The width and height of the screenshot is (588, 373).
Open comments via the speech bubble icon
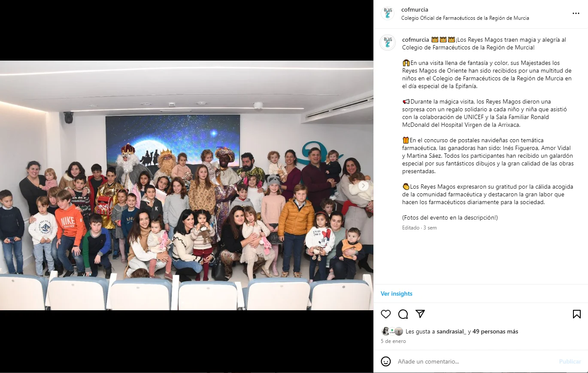pyautogui.click(x=403, y=314)
